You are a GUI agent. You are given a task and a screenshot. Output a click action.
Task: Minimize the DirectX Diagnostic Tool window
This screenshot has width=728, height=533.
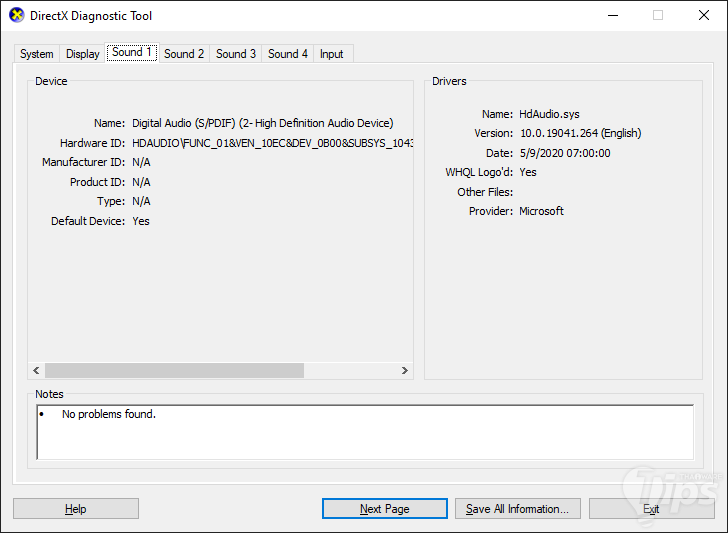pyautogui.click(x=613, y=15)
